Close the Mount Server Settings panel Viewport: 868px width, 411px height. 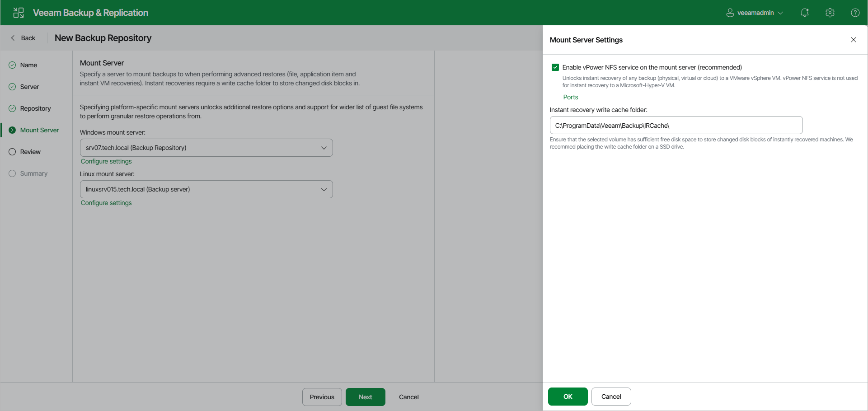tap(853, 40)
